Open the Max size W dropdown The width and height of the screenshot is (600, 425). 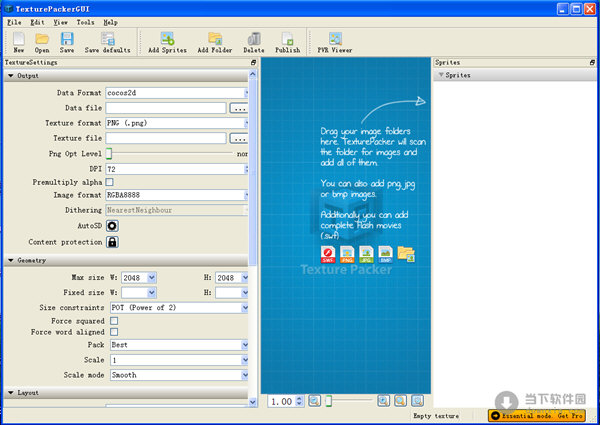[x=152, y=278]
